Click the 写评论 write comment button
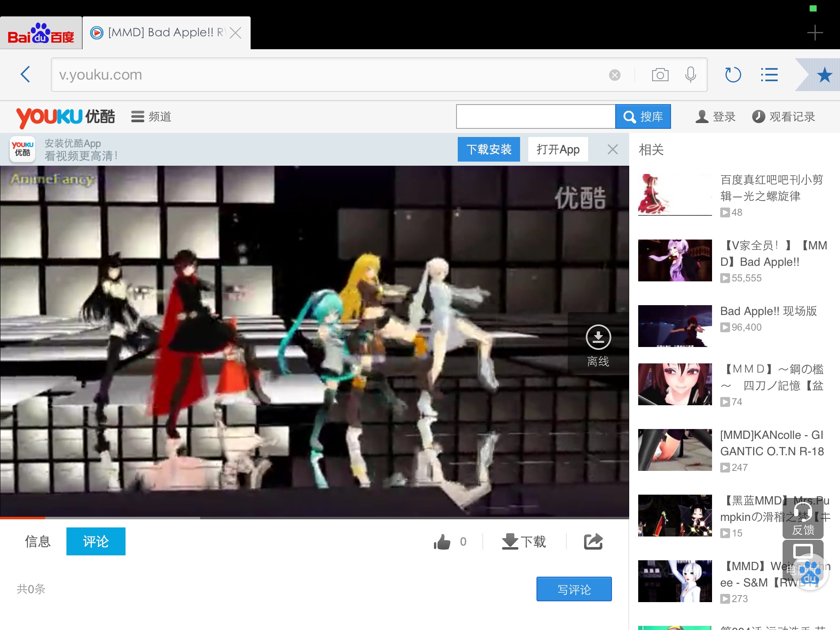 574,589
